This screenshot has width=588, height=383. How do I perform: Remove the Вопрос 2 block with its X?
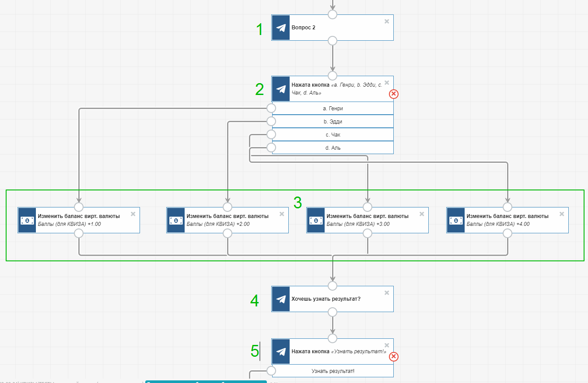[x=387, y=21]
